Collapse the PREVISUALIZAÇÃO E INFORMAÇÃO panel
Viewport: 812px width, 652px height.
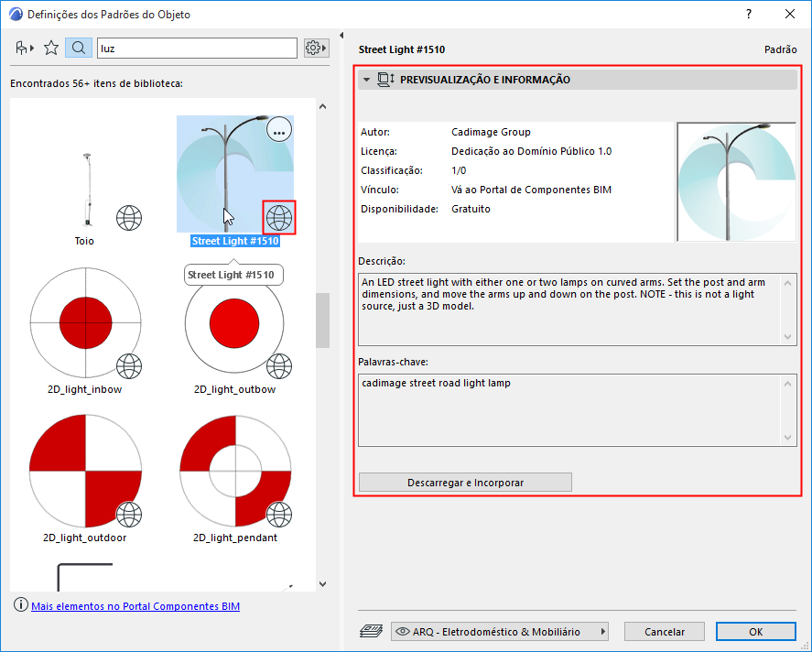click(367, 80)
